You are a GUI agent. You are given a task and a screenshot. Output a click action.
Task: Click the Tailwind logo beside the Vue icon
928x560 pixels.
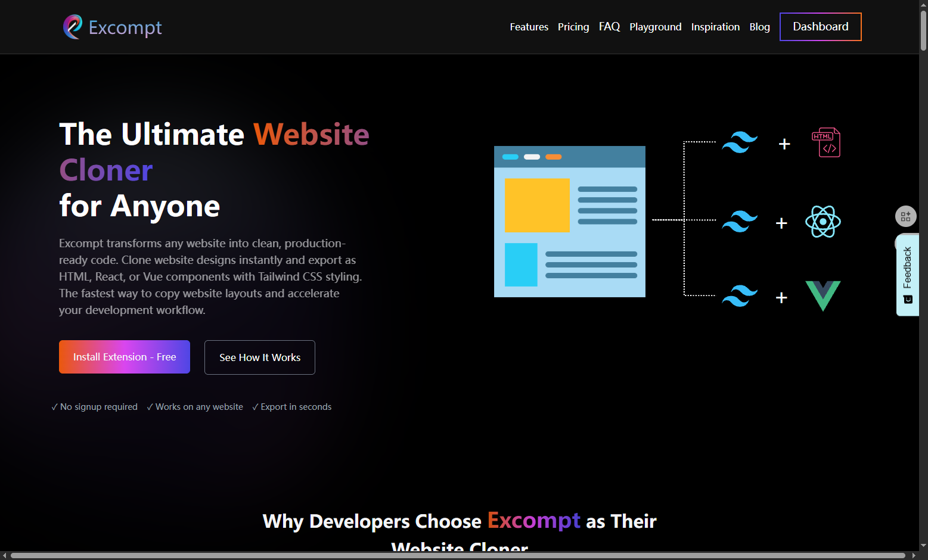pos(739,295)
